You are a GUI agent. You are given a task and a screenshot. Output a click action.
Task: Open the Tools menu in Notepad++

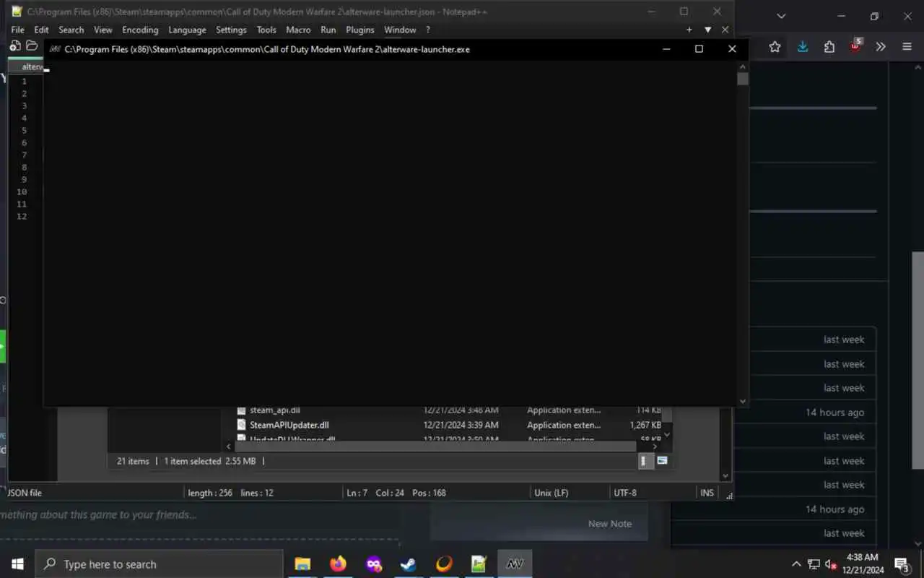click(266, 30)
